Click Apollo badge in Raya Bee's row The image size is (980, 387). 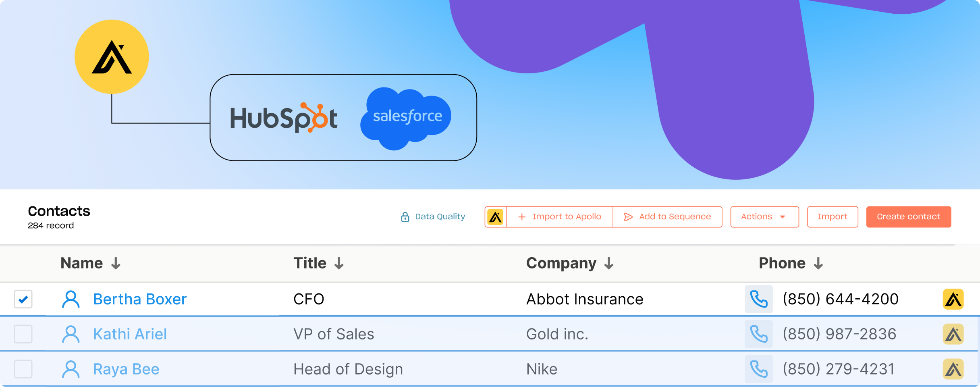[953, 369]
